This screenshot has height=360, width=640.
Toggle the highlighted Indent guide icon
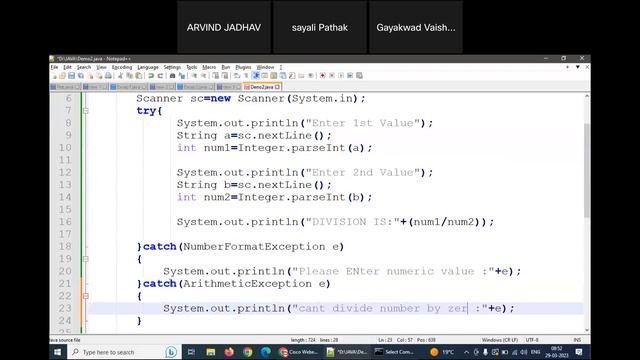(256, 76)
